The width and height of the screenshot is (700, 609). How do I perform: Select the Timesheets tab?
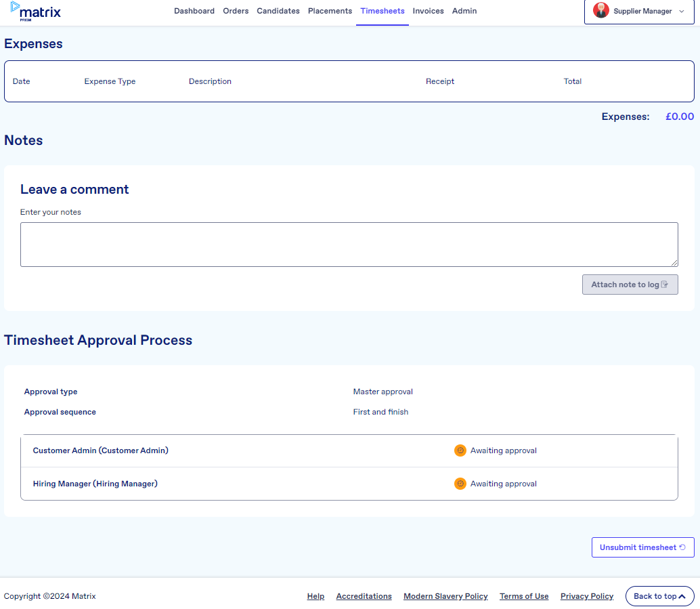[382, 11]
